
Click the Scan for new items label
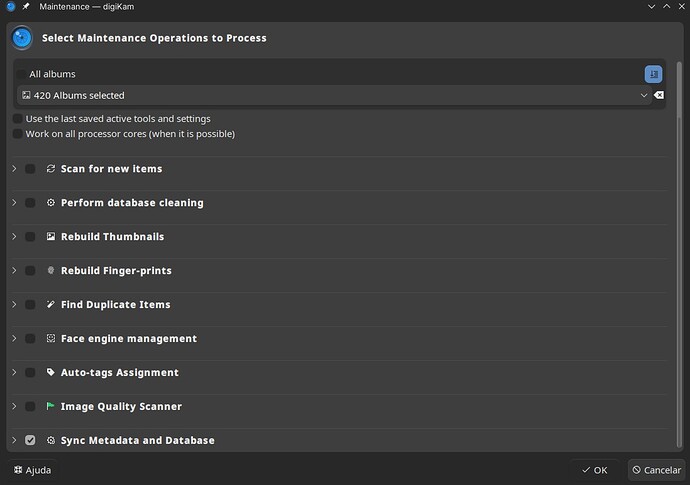pos(111,169)
